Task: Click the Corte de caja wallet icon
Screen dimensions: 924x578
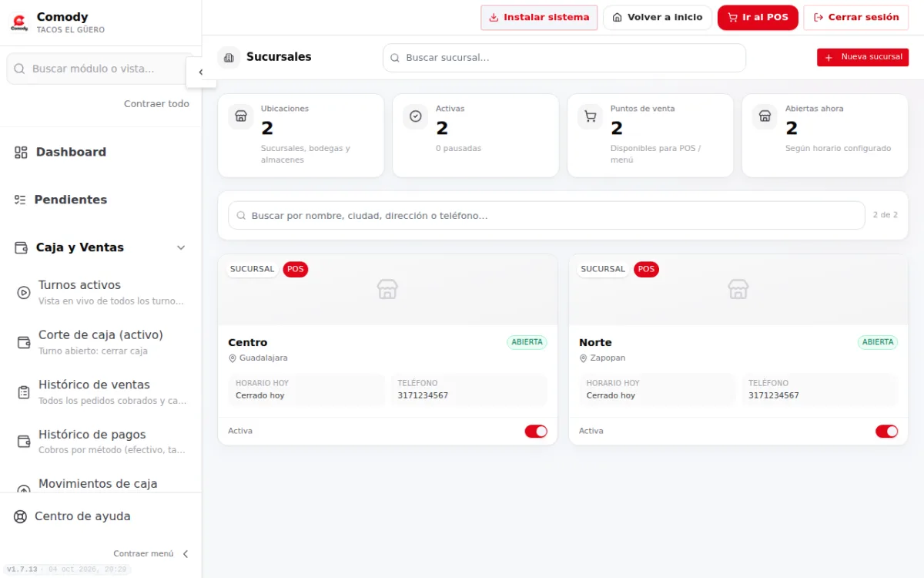Action: pyautogui.click(x=24, y=342)
